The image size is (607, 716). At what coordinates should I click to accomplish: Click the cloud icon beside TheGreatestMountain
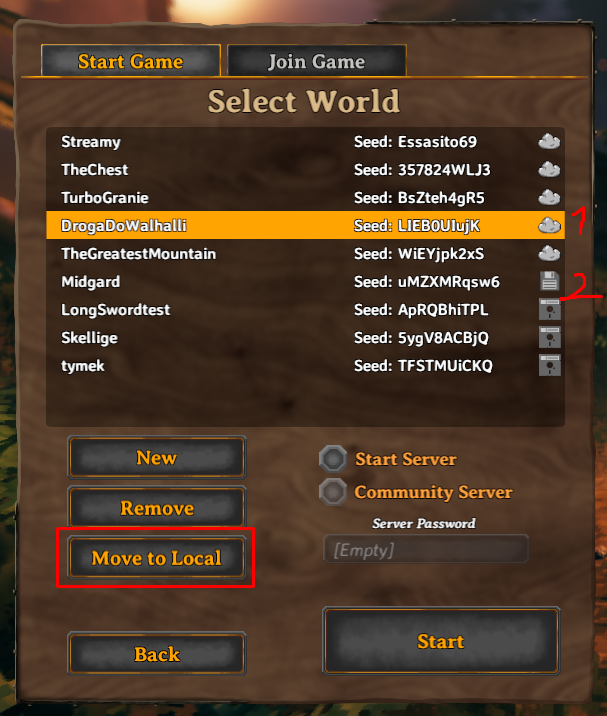(x=549, y=253)
